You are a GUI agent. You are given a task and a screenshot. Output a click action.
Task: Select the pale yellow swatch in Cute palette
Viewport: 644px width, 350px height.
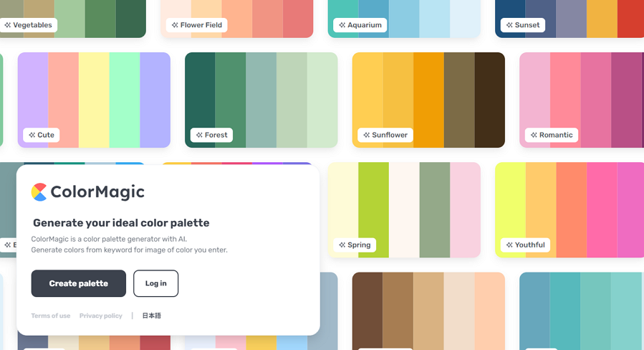coord(94,100)
